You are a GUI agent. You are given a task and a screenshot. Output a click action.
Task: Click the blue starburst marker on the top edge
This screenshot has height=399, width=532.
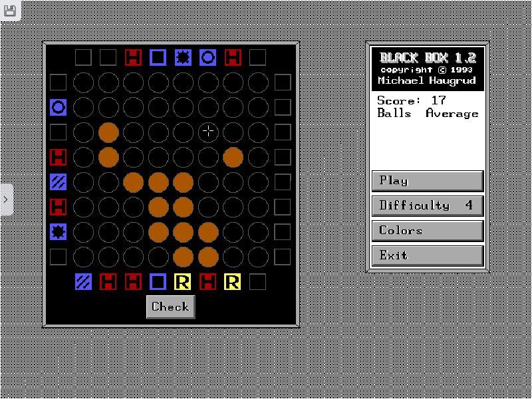pyautogui.click(x=183, y=57)
